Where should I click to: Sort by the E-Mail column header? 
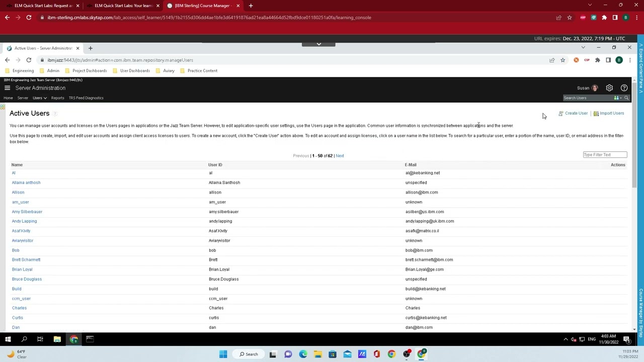[x=411, y=165]
